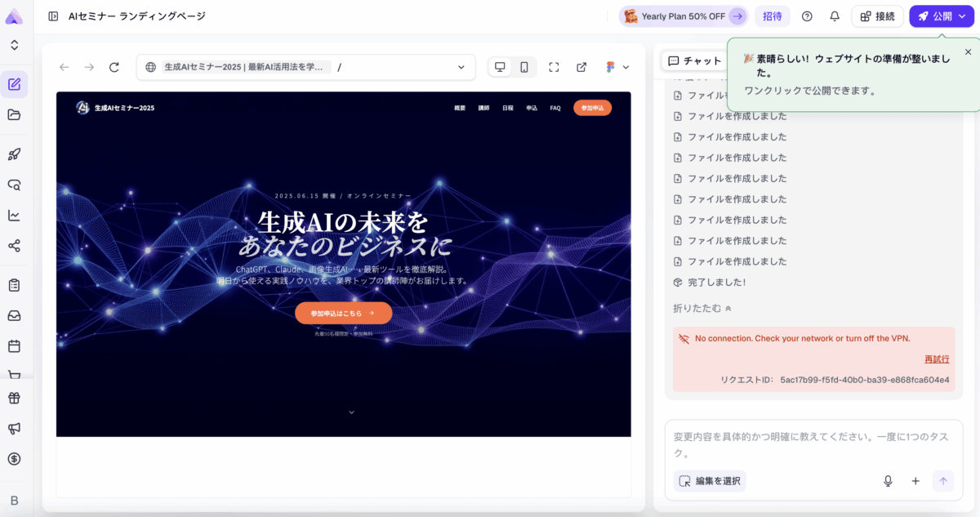Click FAQ in the preview site nav
This screenshot has width=980, height=517.
555,108
